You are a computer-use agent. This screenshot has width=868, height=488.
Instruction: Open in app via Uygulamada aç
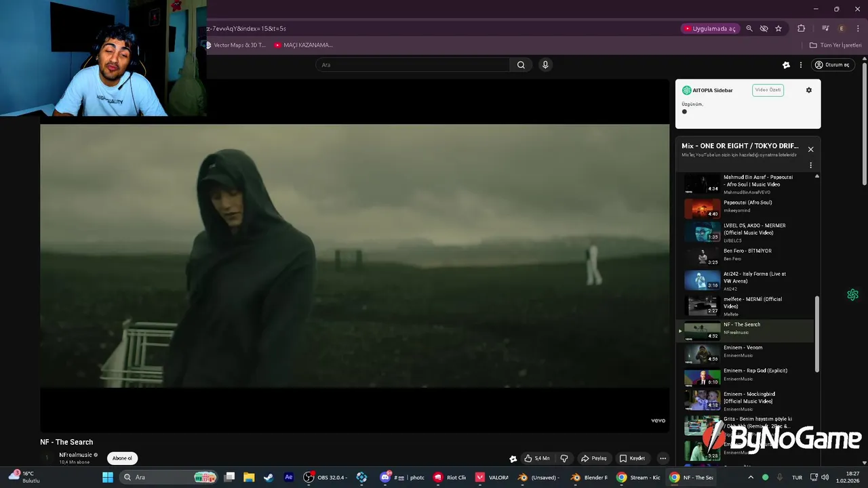[x=709, y=28]
